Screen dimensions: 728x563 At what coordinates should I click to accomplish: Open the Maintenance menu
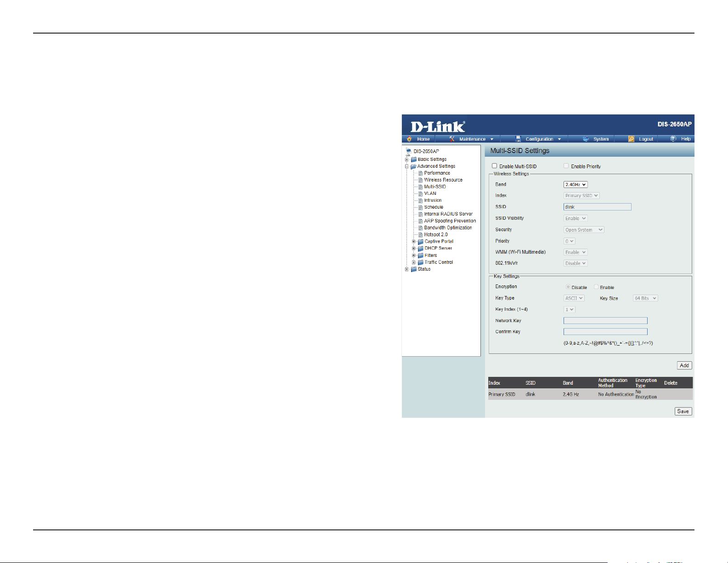click(x=472, y=139)
